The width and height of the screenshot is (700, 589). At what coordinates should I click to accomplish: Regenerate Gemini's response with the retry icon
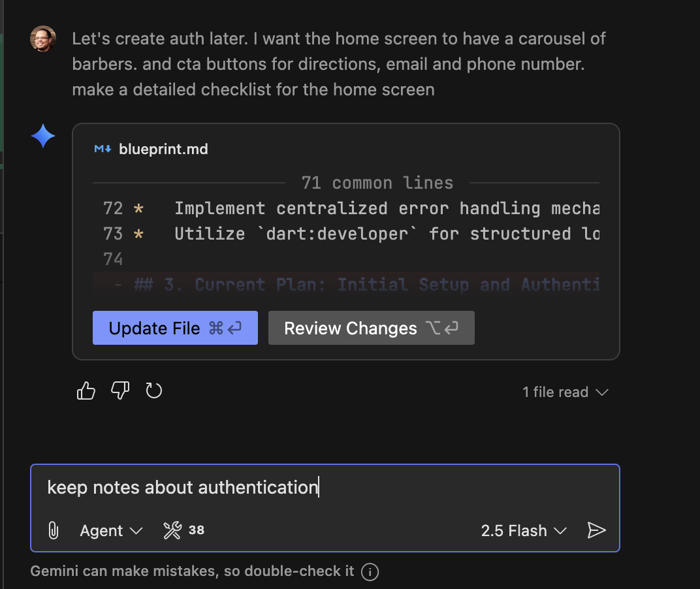(x=154, y=390)
